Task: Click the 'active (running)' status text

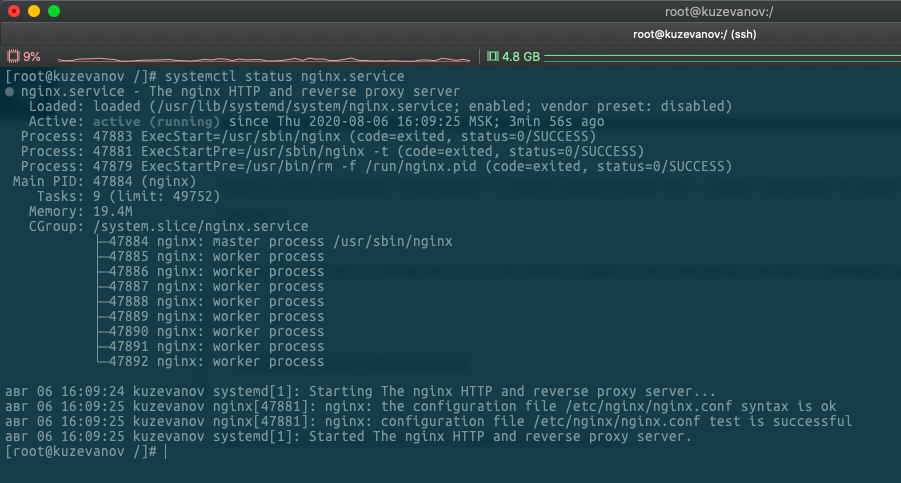Action: (x=156, y=122)
